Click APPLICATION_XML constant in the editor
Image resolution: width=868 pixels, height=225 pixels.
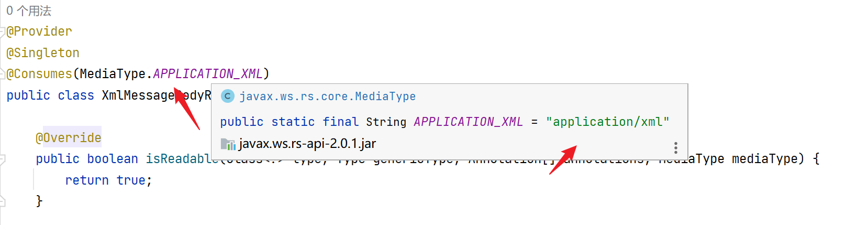click(x=208, y=74)
